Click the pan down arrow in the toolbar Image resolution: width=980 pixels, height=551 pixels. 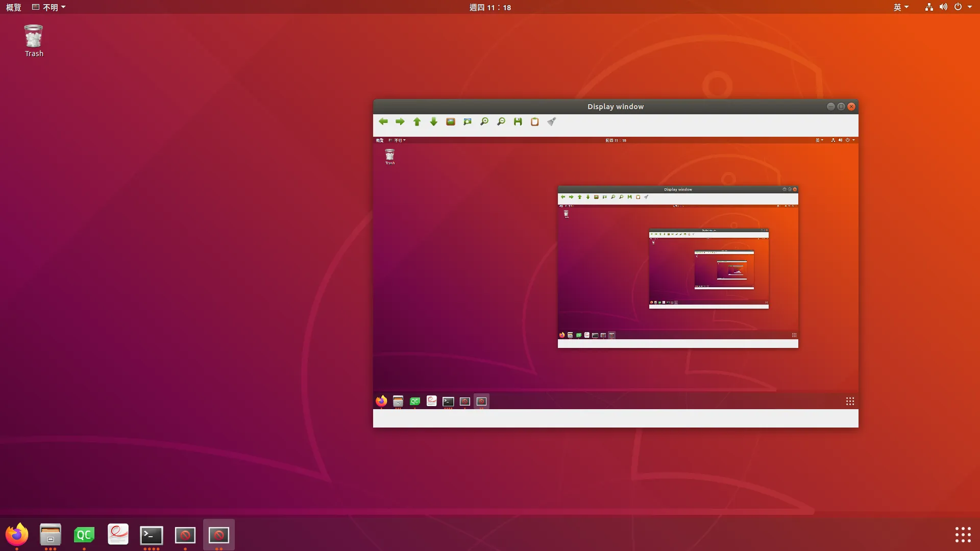coord(434,121)
